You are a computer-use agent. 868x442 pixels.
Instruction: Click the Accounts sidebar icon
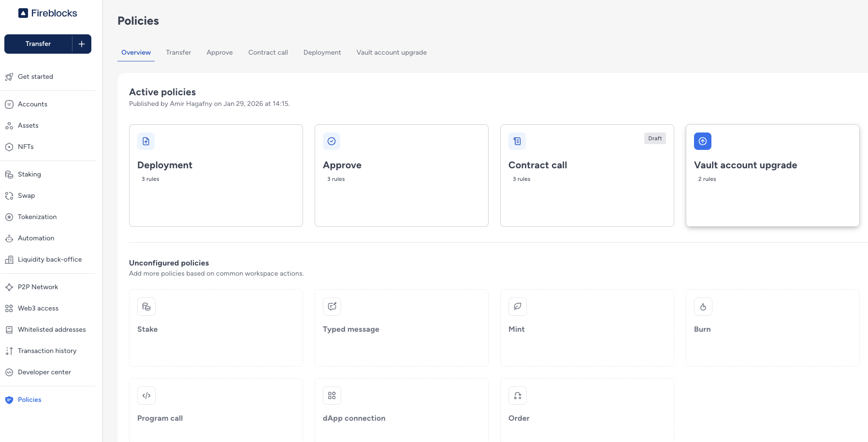(x=9, y=104)
